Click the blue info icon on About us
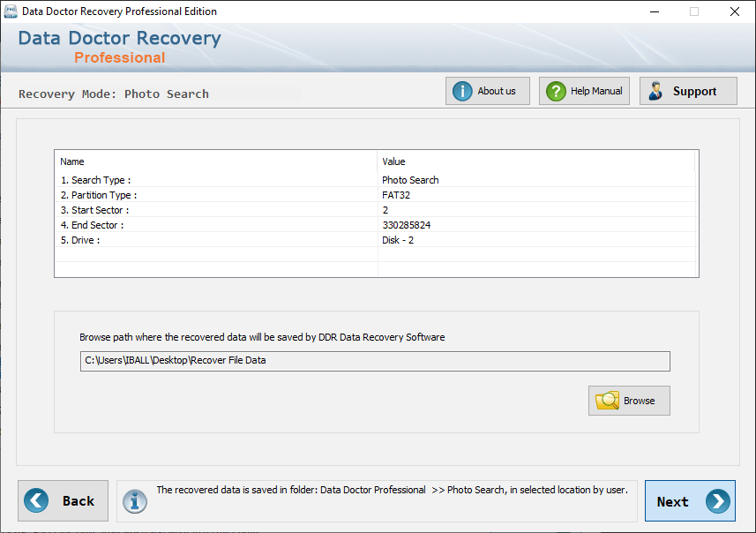The image size is (756, 533). (462, 91)
